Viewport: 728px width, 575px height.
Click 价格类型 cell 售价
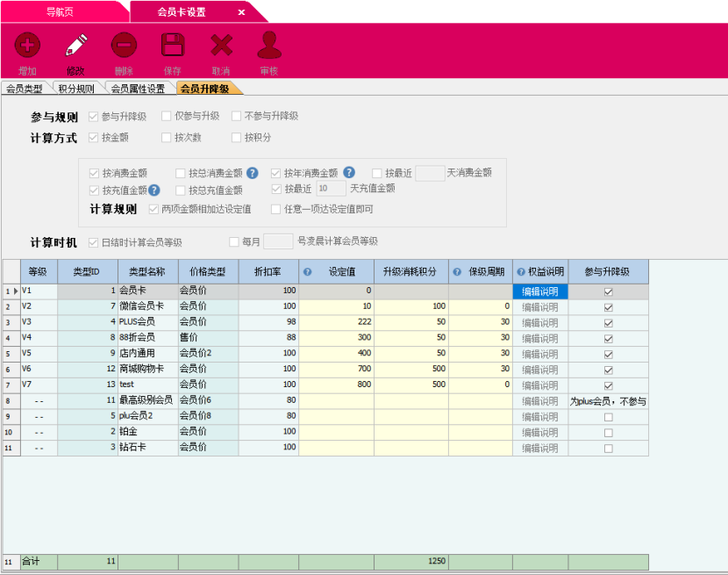208,337
